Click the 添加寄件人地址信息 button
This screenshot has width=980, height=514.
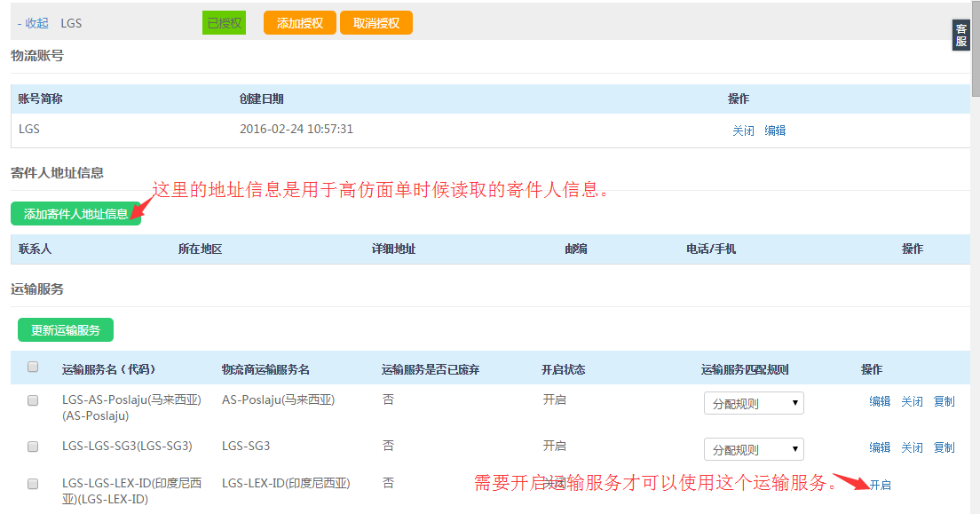[x=75, y=214]
